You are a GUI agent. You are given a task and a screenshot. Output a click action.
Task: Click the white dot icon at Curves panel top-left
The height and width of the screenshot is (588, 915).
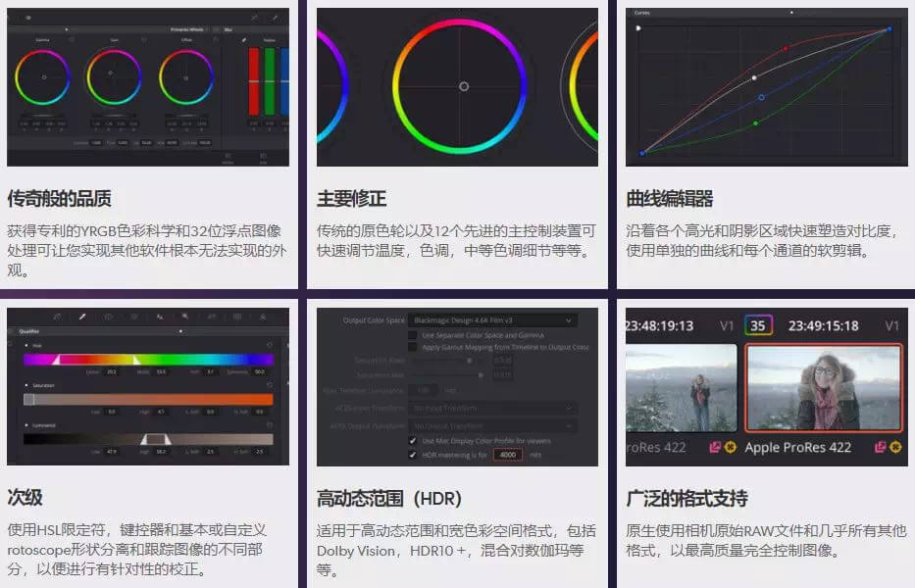[638, 28]
